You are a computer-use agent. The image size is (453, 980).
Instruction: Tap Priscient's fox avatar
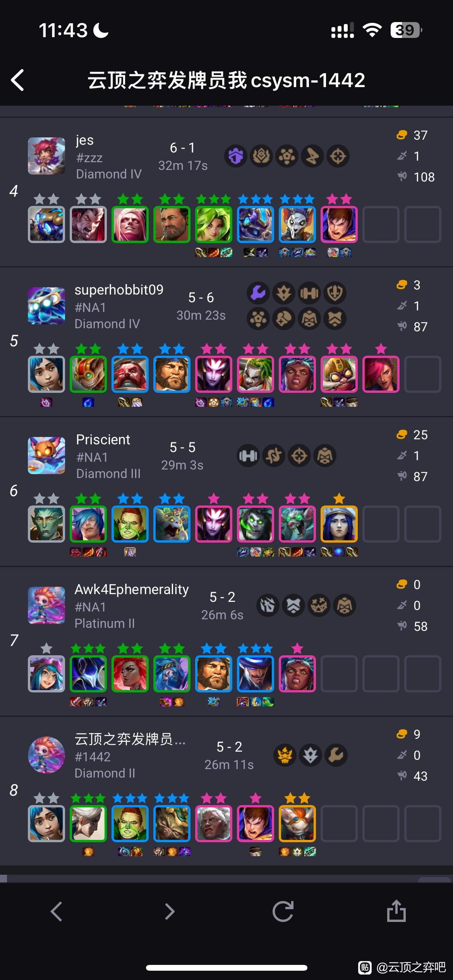[46, 456]
